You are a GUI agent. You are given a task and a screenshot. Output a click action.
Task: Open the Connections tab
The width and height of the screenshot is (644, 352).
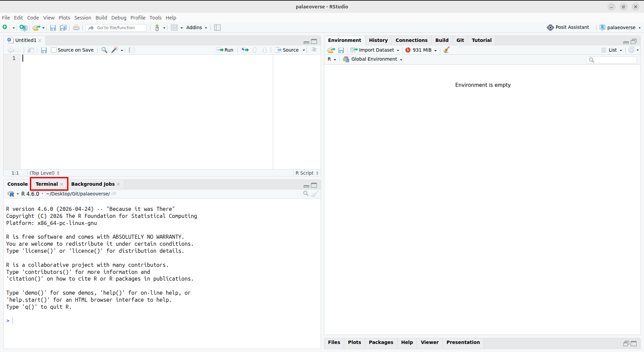click(x=412, y=40)
